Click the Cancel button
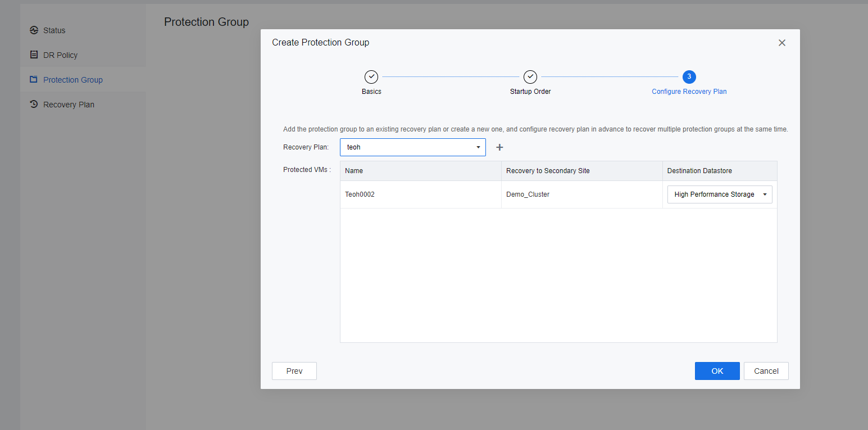Viewport: 868px width, 430px height. click(x=766, y=371)
